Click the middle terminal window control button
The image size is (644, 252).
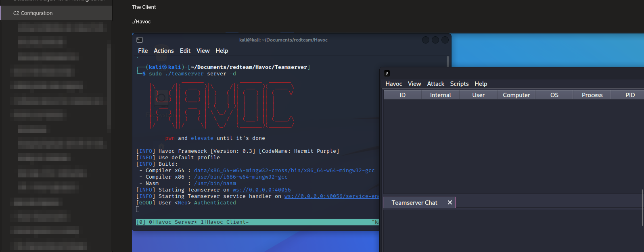(435, 40)
